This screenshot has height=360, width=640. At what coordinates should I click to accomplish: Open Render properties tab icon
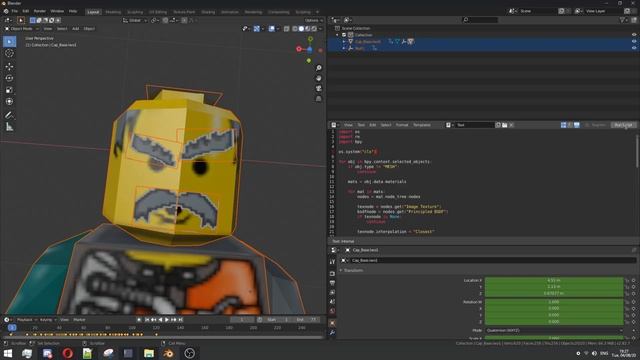(332, 273)
